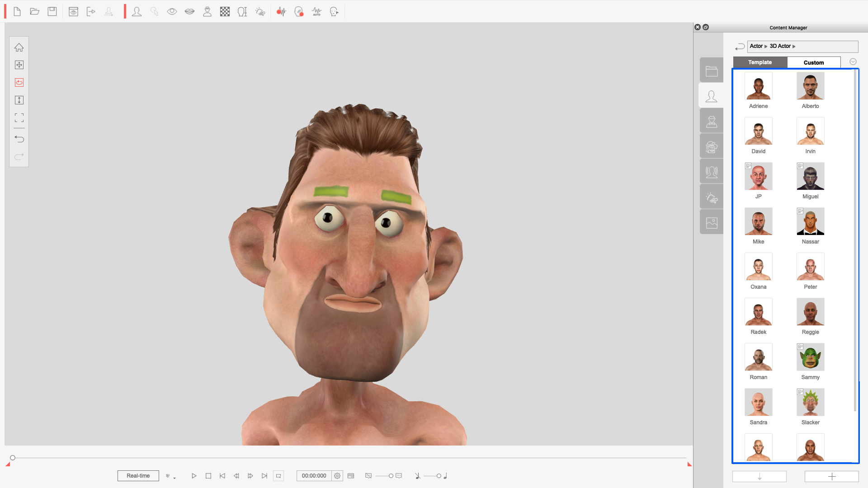The image size is (868, 488).
Task: Step to the previous frame
Action: pyautogui.click(x=236, y=476)
